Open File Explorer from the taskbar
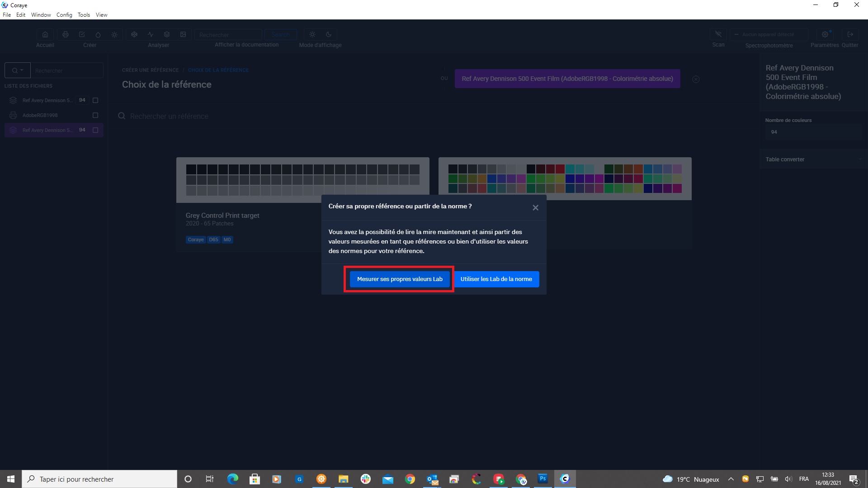Image resolution: width=868 pixels, height=488 pixels. (344, 479)
